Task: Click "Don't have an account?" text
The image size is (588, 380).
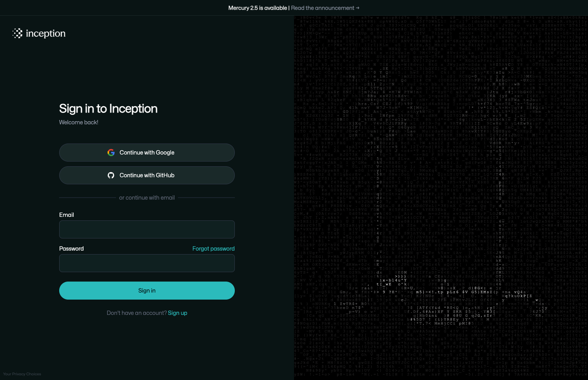Action: 137,313
